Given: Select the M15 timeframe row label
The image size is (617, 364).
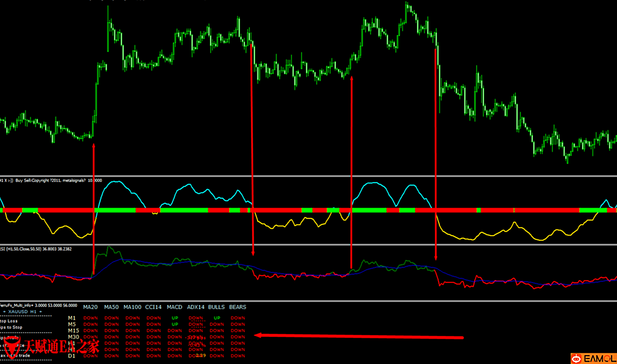Looking at the screenshot, I should tap(73, 331).
